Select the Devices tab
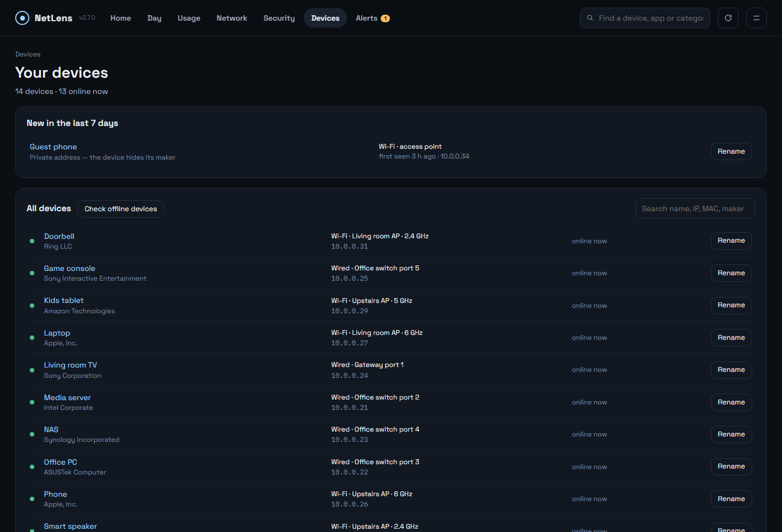Image resolution: width=782 pixels, height=532 pixels. click(325, 18)
